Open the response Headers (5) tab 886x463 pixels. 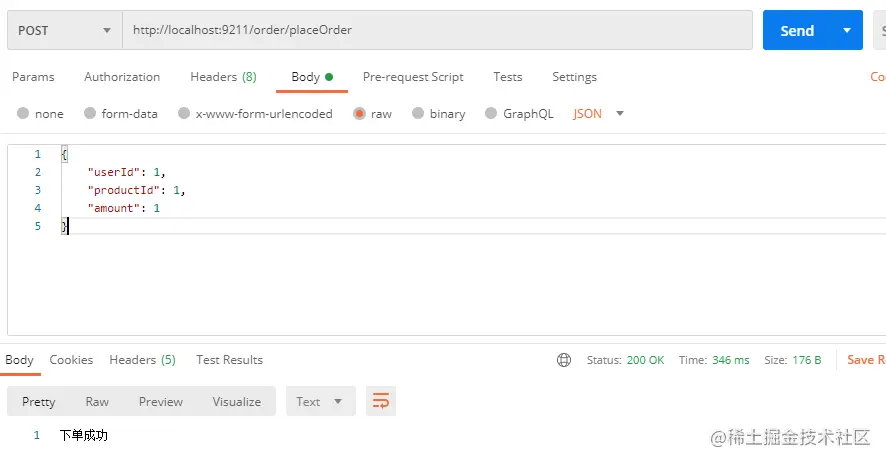142,360
